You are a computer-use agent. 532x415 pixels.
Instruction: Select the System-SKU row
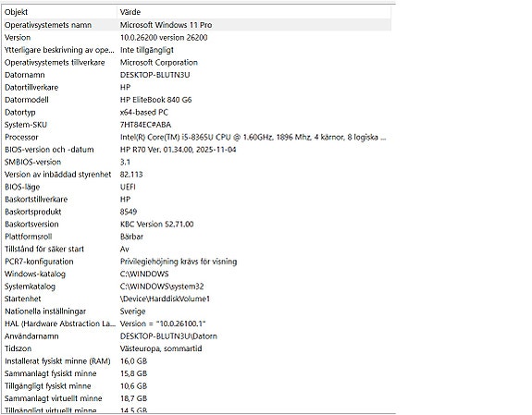[196, 125]
